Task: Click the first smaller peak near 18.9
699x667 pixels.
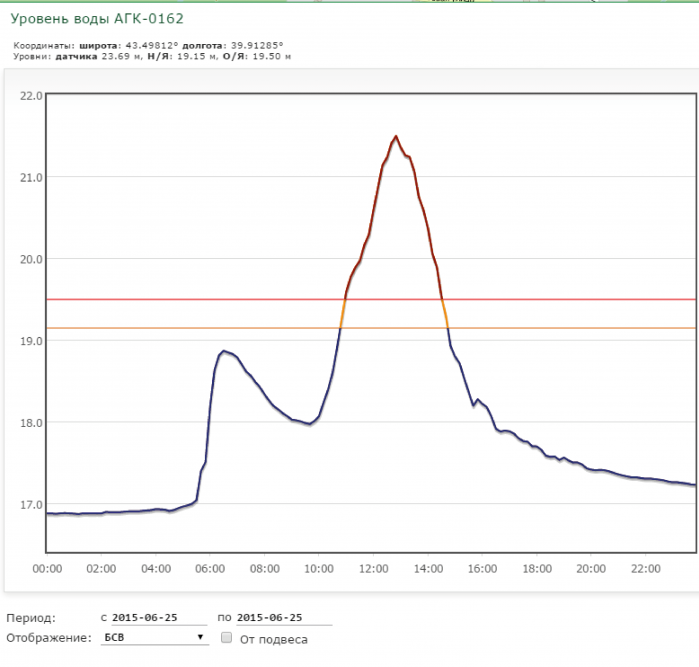Action: [x=224, y=351]
